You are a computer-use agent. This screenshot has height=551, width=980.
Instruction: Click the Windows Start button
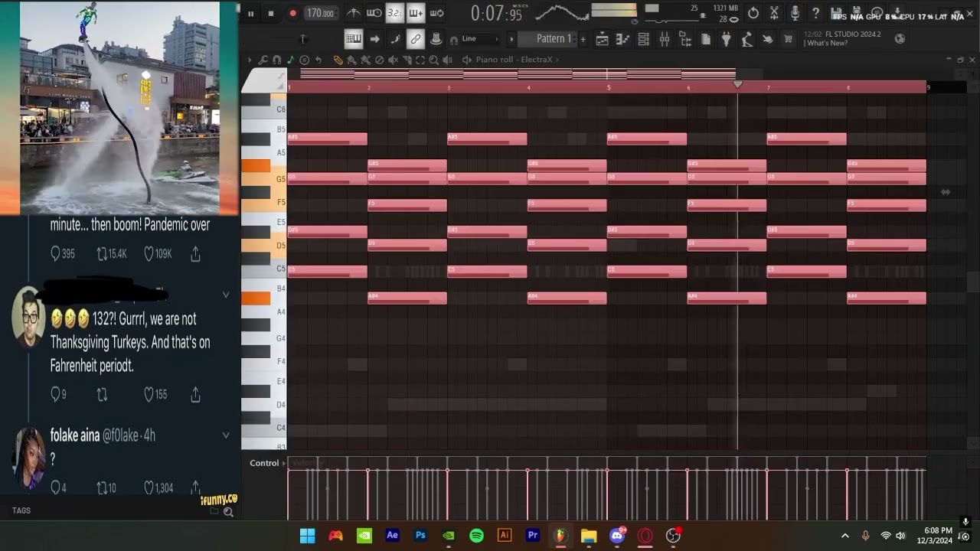tap(307, 536)
